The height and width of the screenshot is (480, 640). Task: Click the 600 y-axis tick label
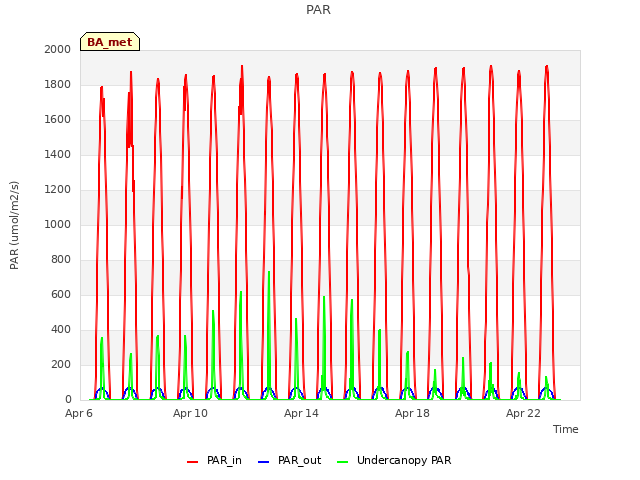[61, 294]
